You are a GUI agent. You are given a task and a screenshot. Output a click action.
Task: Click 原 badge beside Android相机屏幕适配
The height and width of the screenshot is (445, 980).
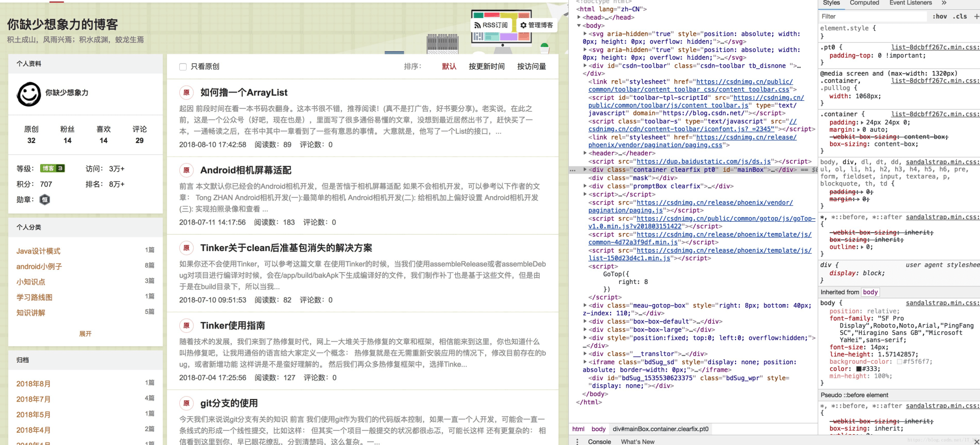186,170
